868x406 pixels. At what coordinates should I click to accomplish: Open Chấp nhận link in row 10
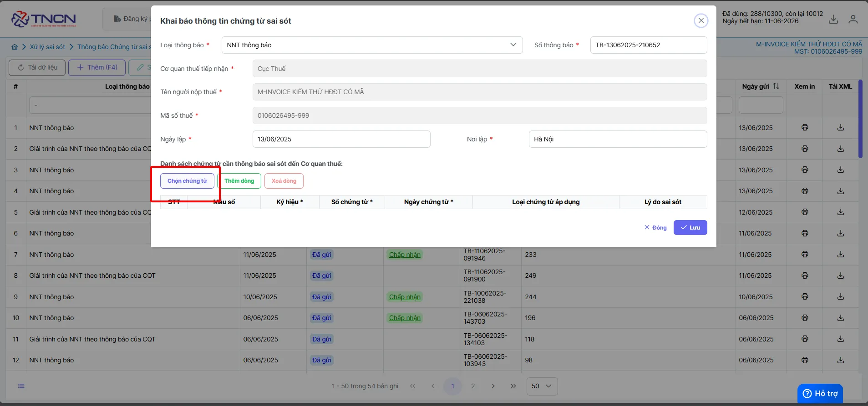click(405, 318)
